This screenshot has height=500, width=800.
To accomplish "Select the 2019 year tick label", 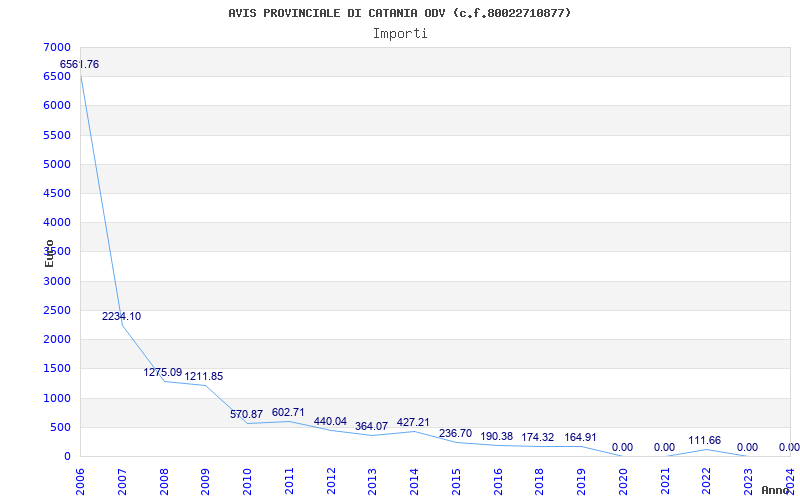I will pos(581,482).
